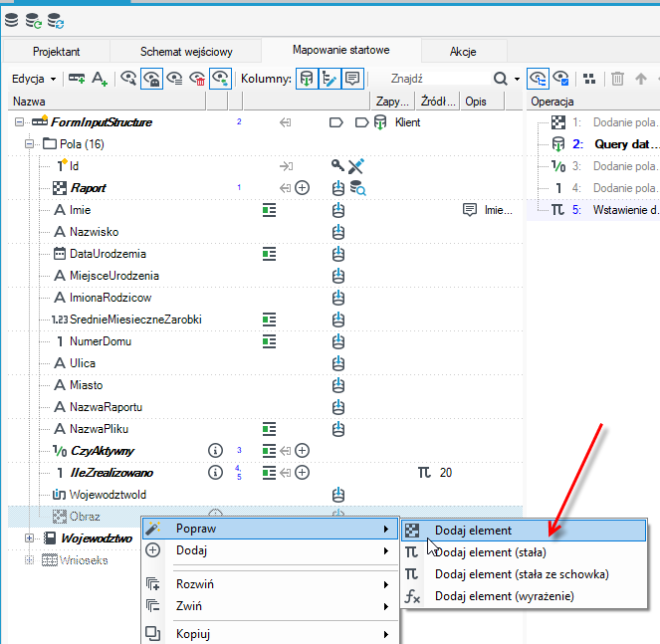Image resolution: width=660 pixels, height=644 pixels.
Task: Click the plain database icon at top
Action: tap(11, 20)
